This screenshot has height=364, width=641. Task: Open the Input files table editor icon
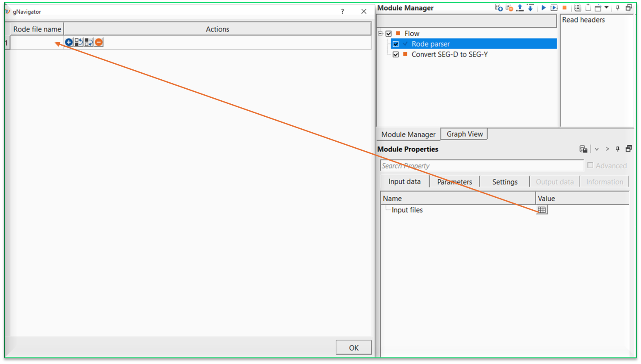click(541, 210)
